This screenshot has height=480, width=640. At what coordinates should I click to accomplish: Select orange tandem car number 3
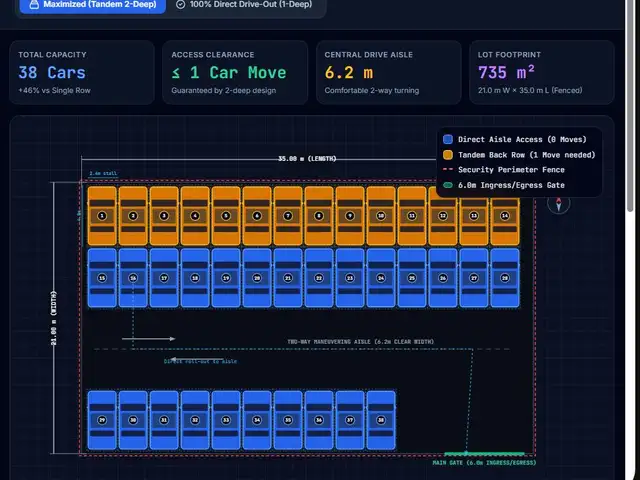164,216
